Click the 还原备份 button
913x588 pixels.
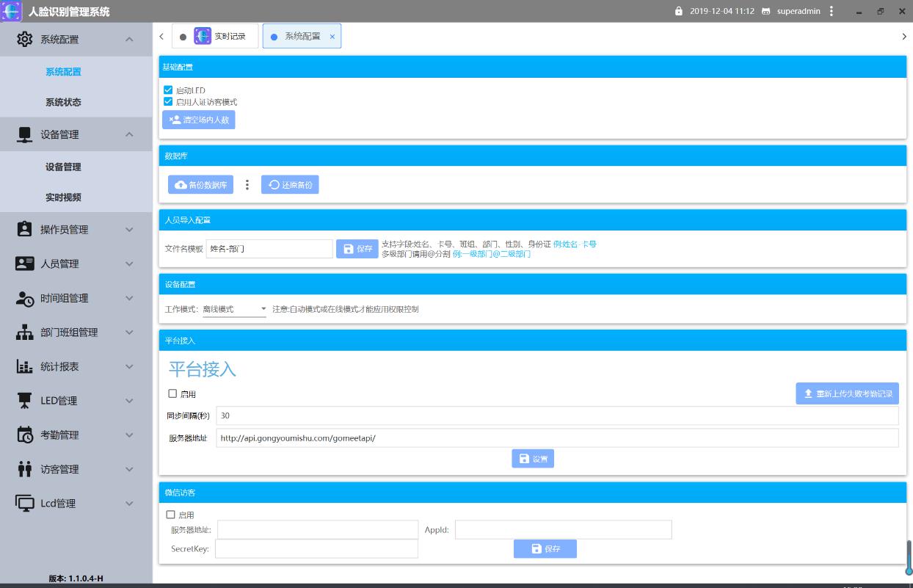[x=290, y=185]
